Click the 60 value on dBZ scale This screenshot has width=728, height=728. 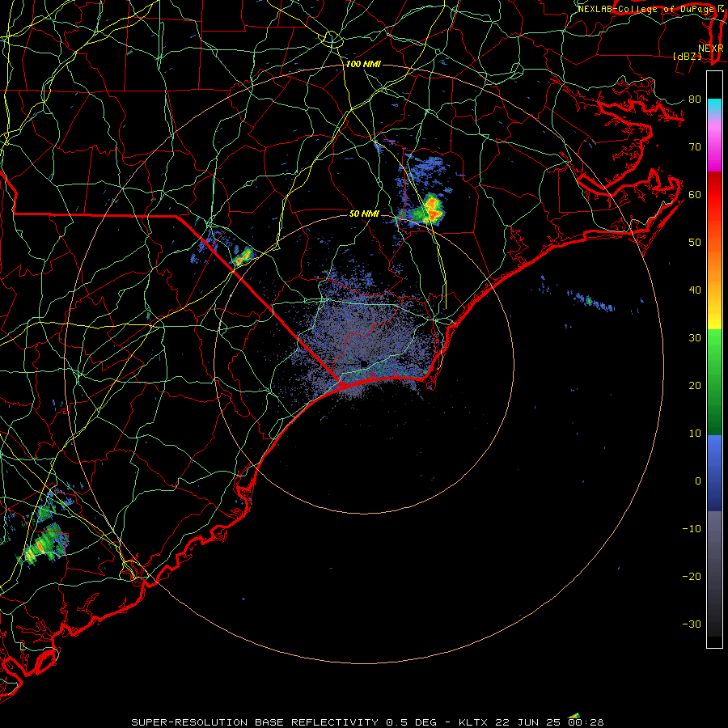pos(695,194)
